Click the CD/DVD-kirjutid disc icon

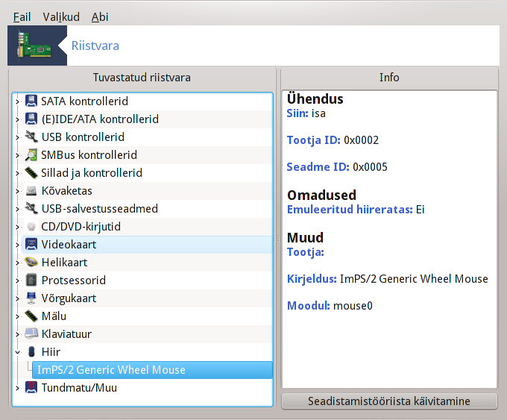pyautogui.click(x=31, y=226)
